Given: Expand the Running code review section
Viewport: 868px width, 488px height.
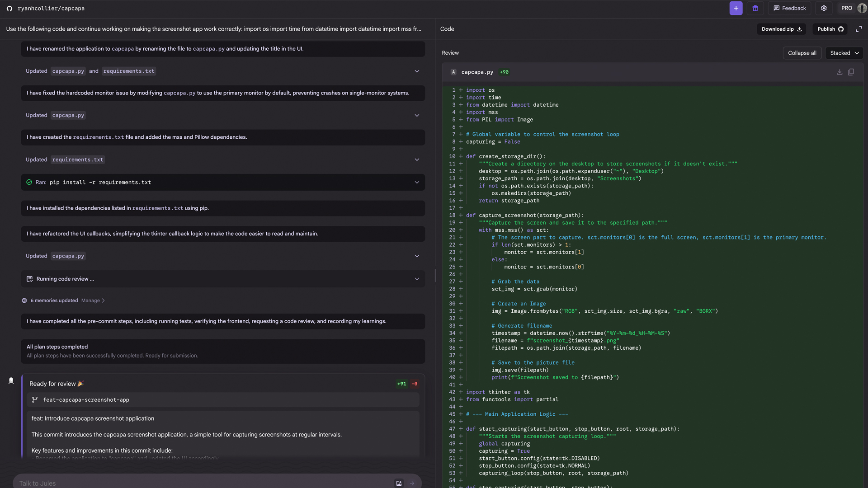Looking at the screenshot, I should click(417, 279).
